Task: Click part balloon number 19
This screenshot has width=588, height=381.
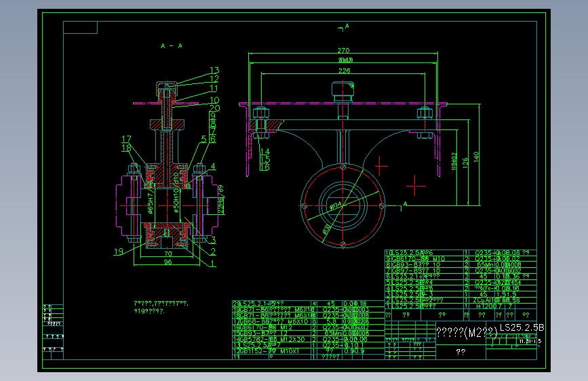Action: click(x=119, y=252)
